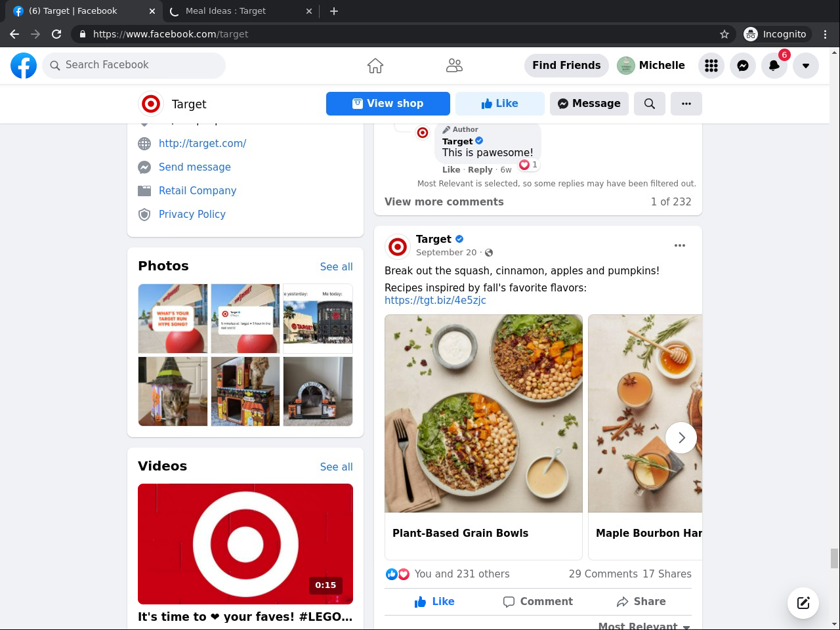This screenshot has width=840, height=630.
Task: Click the View shop button
Action: coord(388,104)
